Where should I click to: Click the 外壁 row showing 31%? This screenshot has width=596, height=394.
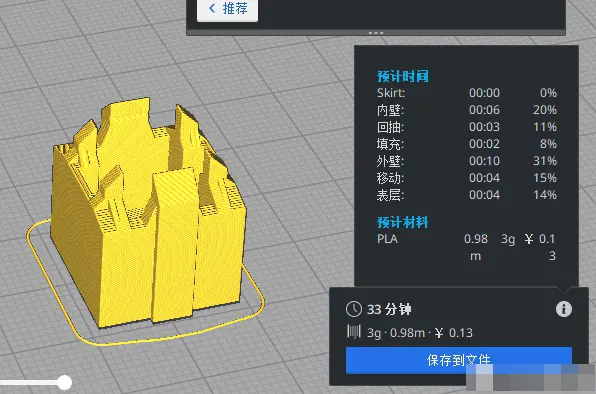466,161
